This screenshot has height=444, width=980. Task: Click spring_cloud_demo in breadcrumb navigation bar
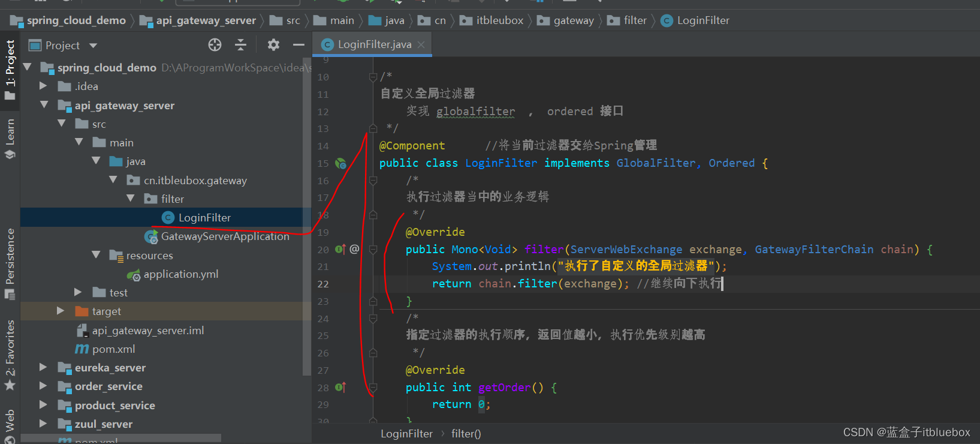(76, 20)
